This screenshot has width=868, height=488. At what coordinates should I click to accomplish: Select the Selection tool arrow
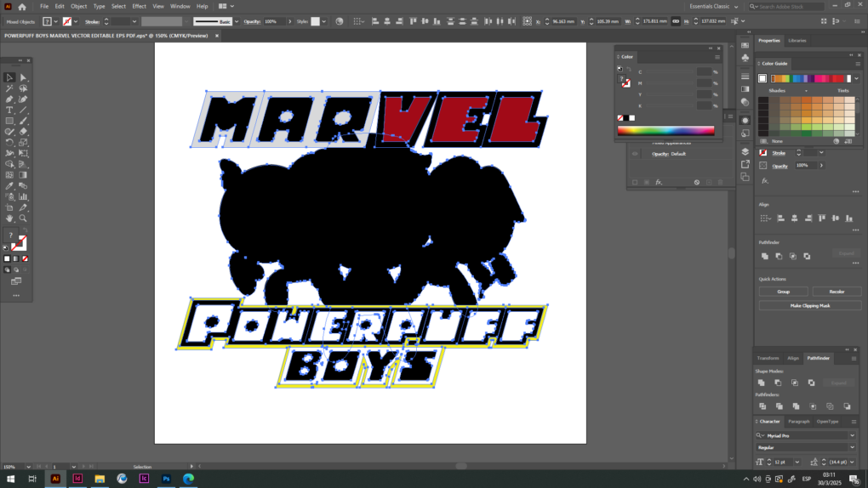9,77
